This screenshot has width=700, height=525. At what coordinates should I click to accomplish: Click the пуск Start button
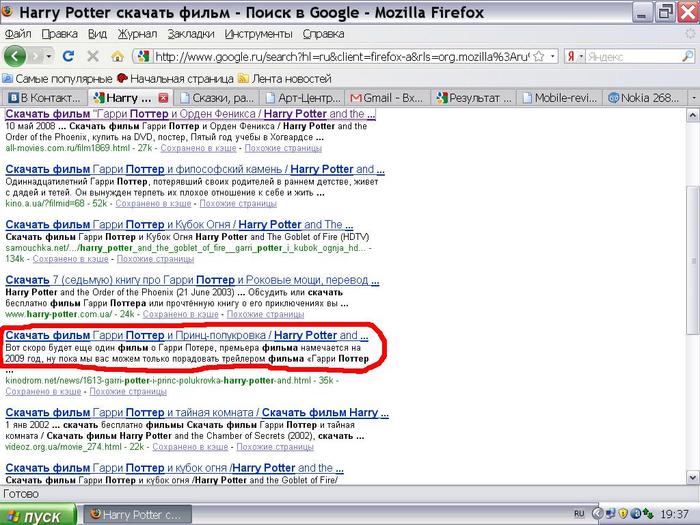(x=38, y=515)
